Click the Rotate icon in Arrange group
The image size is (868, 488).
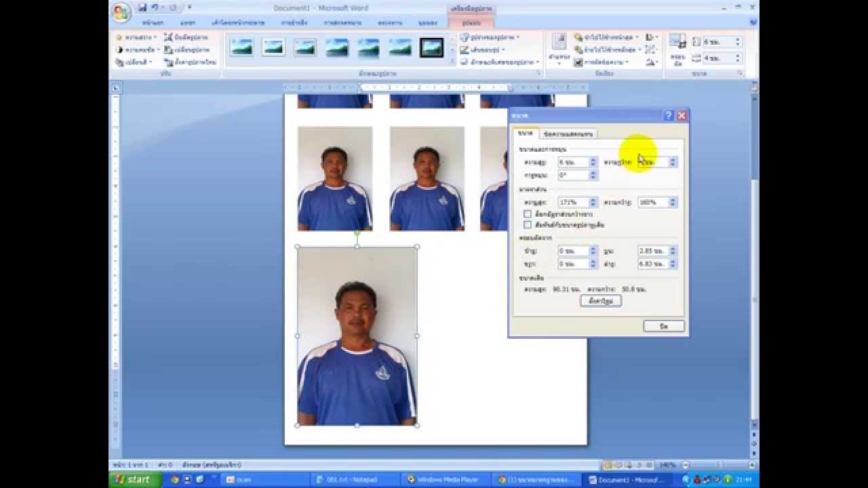[651, 62]
